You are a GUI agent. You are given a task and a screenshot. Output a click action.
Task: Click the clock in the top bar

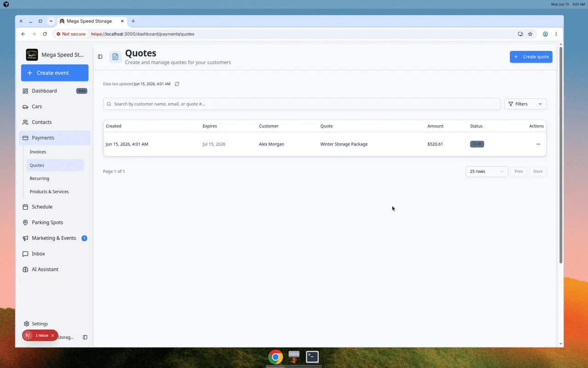tap(579, 4)
